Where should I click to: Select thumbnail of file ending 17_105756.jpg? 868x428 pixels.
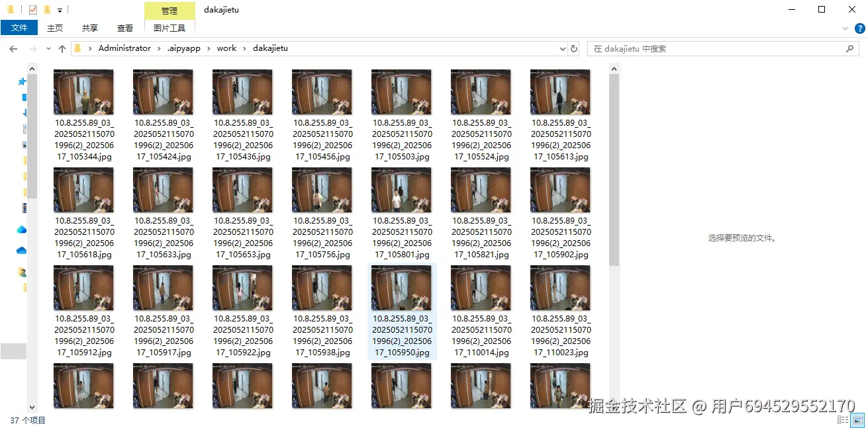[x=322, y=190]
